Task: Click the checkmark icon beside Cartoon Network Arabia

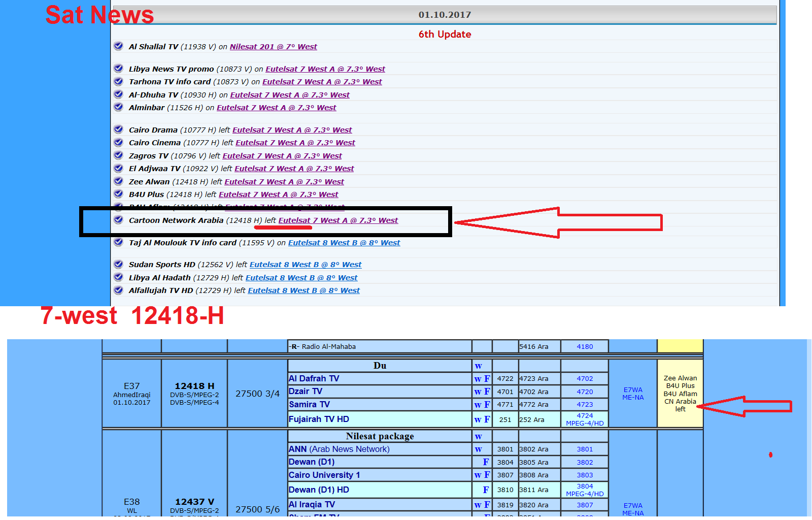Action: coord(118,219)
